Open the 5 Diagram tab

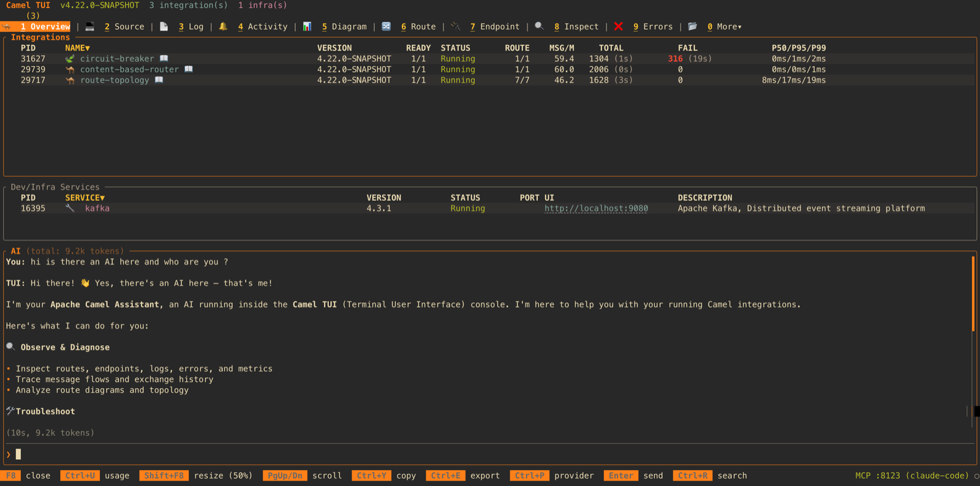pos(344,27)
